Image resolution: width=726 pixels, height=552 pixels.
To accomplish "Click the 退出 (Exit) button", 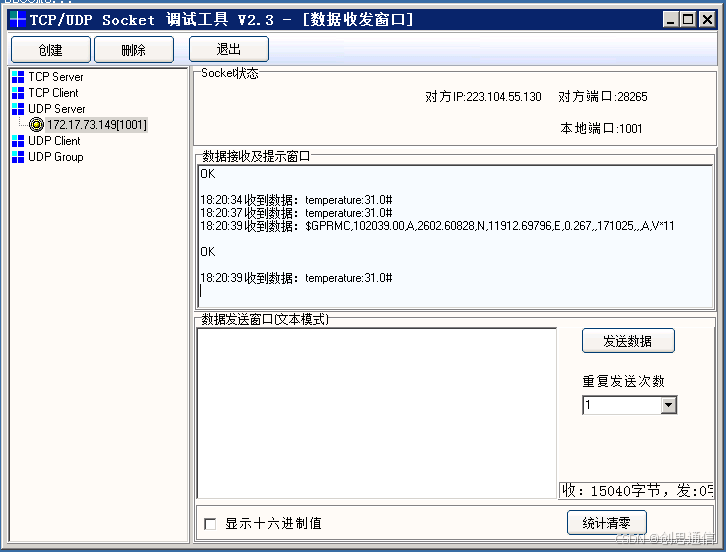I will (229, 49).
